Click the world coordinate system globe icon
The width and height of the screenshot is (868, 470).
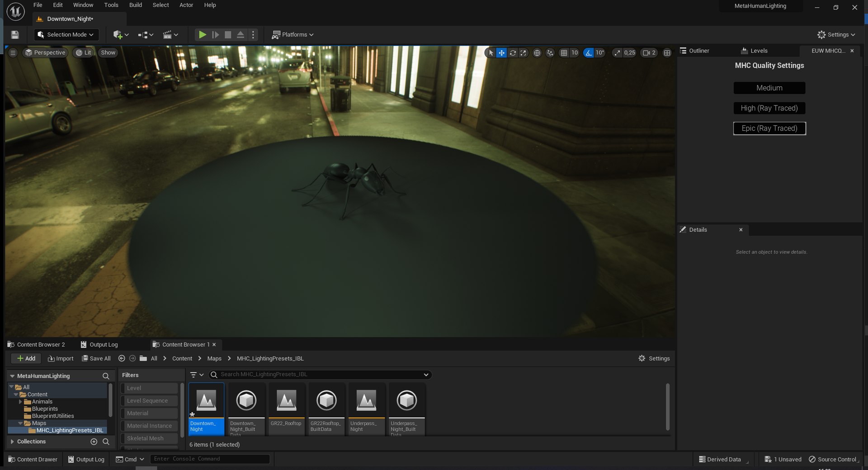pos(537,53)
